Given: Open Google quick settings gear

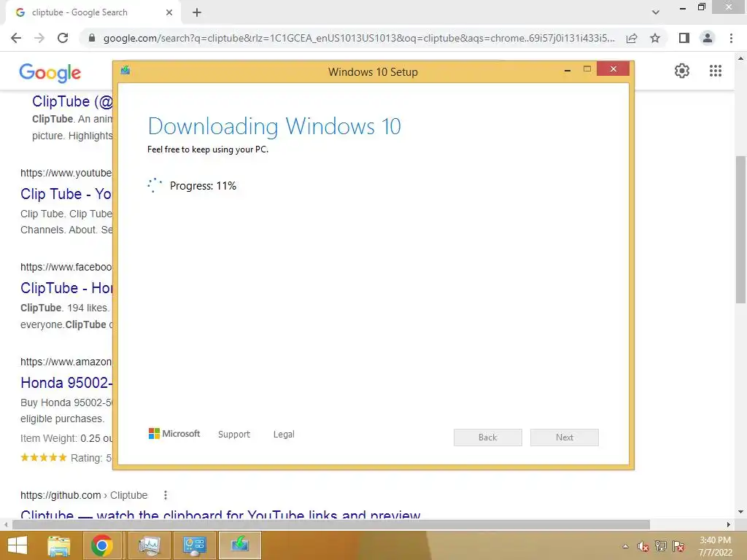Looking at the screenshot, I should point(682,71).
